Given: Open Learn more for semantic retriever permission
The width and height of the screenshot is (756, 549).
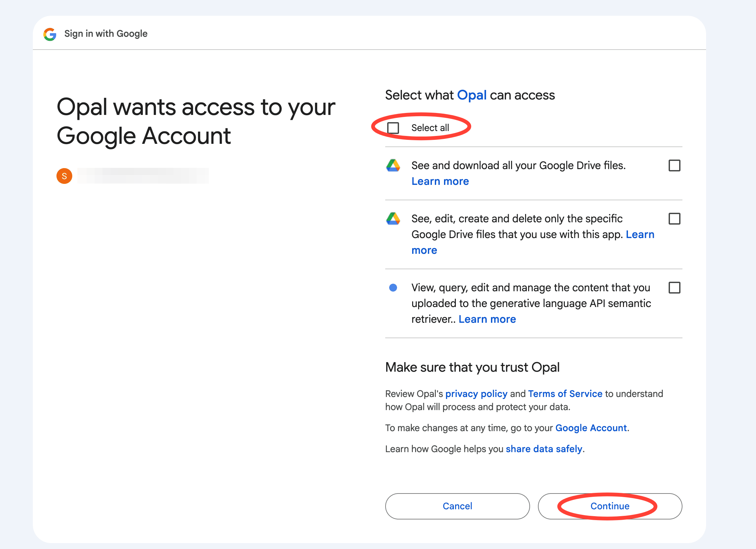Looking at the screenshot, I should point(487,319).
